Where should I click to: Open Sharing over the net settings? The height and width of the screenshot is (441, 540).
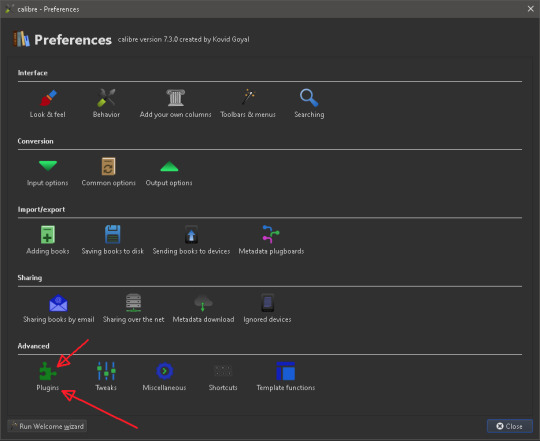(134, 309)
